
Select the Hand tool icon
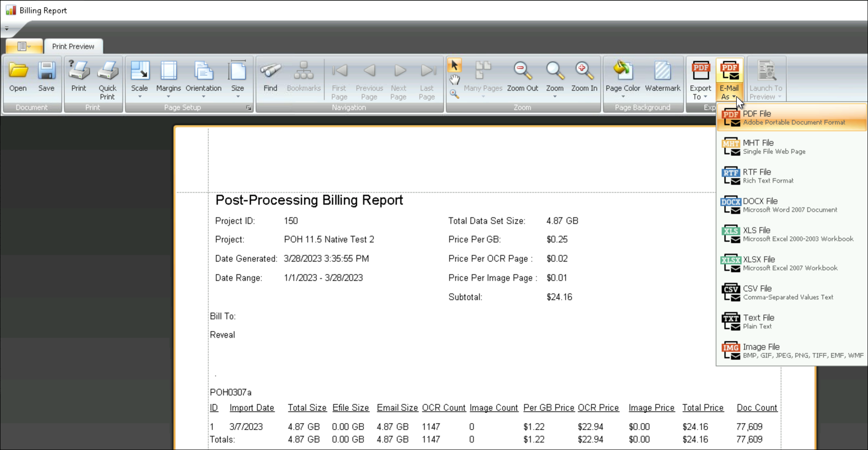pos(455,80)
